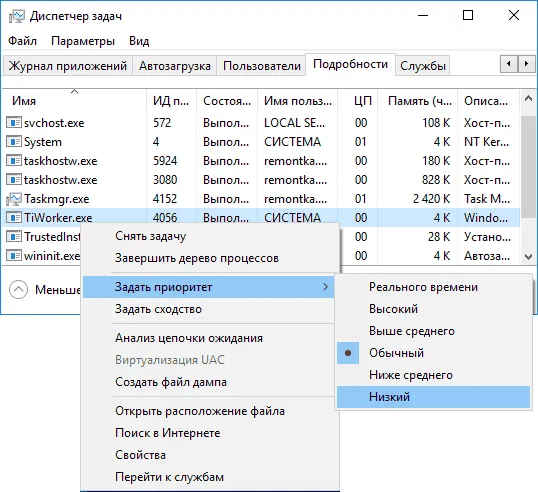Click the TrustedInstaller process icon

point(14,237)
